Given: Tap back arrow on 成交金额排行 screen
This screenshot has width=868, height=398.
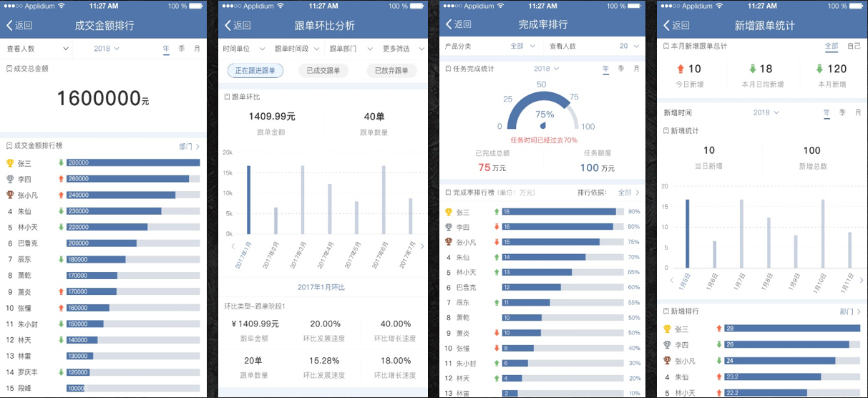Looking at the screenshot, I should click(x=10, y=25).
